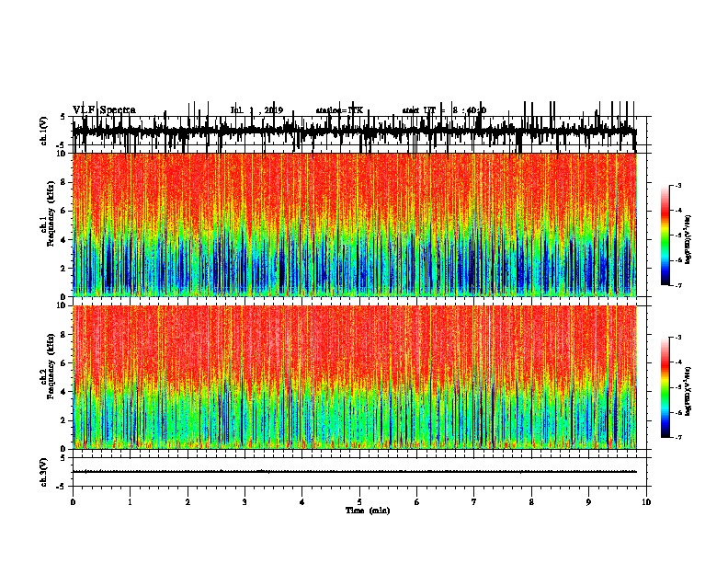The height and width of the screenshot is (563, 728).
Task: Click the "-7" label on ch.2 color bar
Action: (677, 438)
